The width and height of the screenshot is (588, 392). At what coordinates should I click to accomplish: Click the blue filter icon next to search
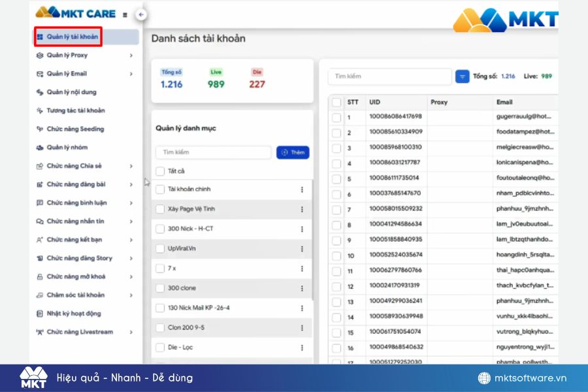pos(463,76)
